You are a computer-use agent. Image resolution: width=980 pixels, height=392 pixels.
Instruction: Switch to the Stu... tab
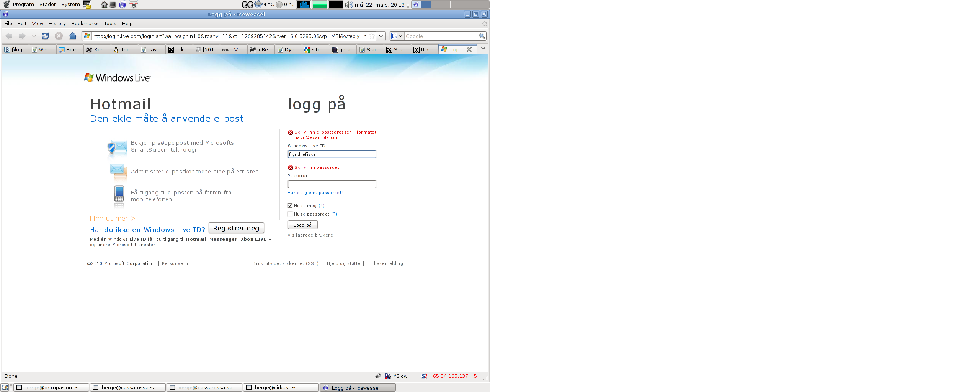pyautogui.click(x=397, y=49)
